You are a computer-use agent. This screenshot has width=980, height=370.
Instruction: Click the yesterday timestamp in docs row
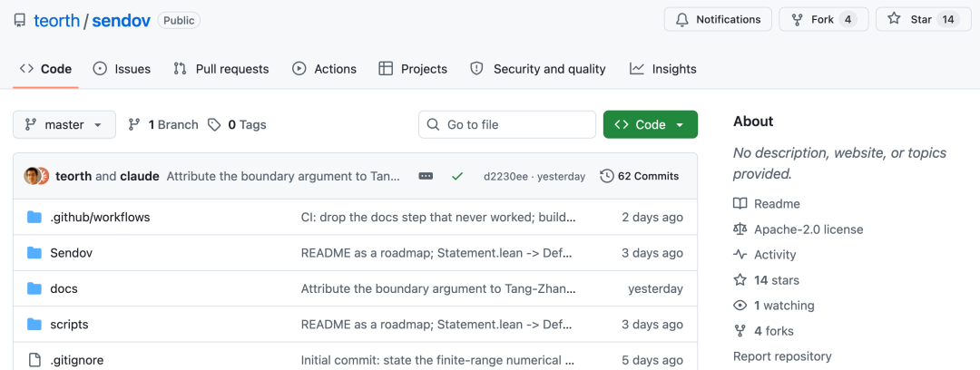[x=656, y=288]
